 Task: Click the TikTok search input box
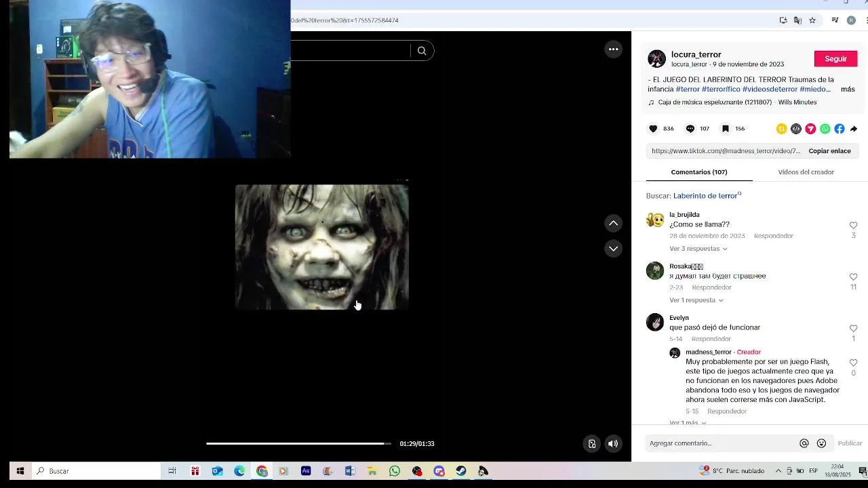pyautogui.click(x=351, y=51)
